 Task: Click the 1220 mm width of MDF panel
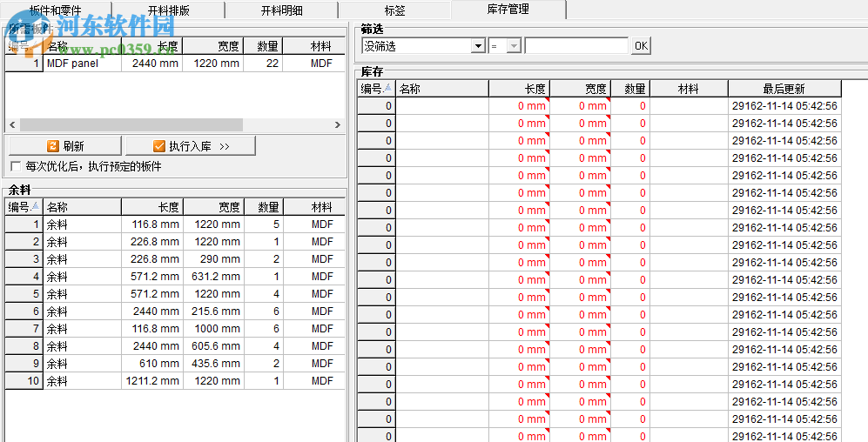click(213, 63)
